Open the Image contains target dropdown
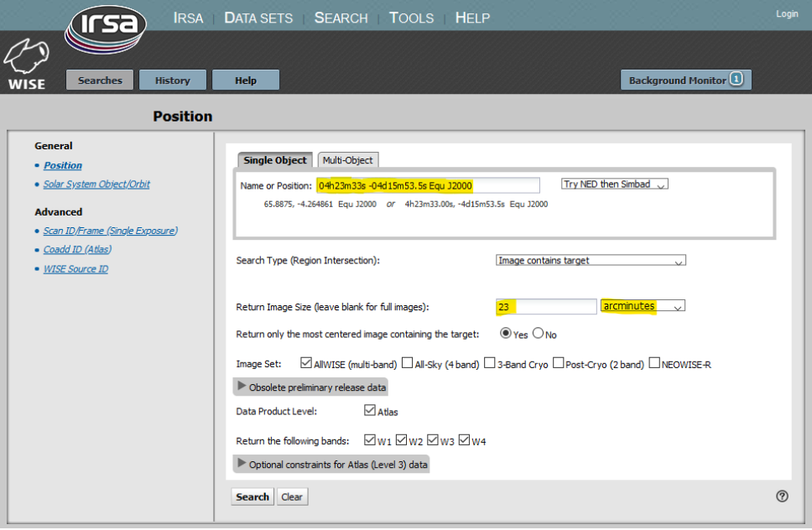This screenshot has width=812, height=530. [x=591, y=260]
